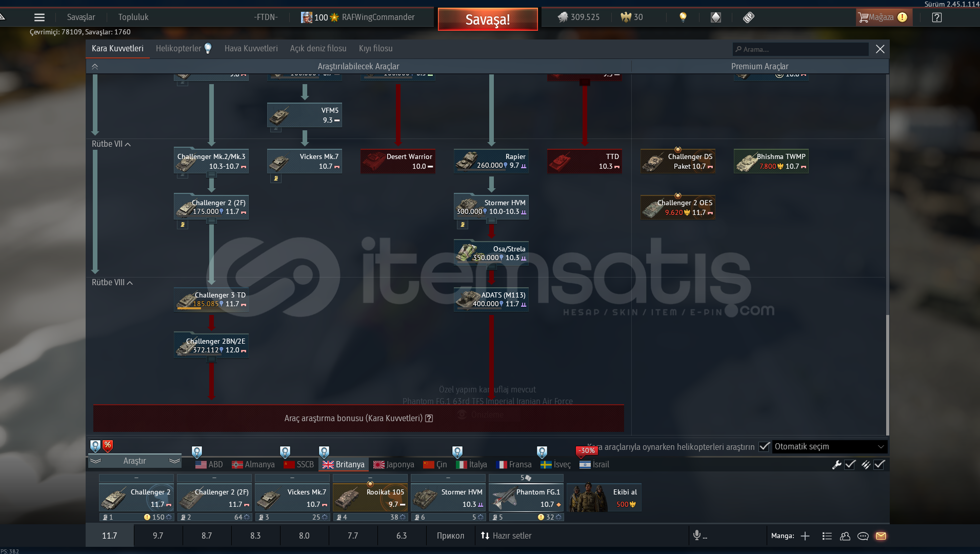Toggle helicopter research while playing ground vehicles
Viewport: 980px width, 554px height.
pyautogui.click(x=764, y=446)
